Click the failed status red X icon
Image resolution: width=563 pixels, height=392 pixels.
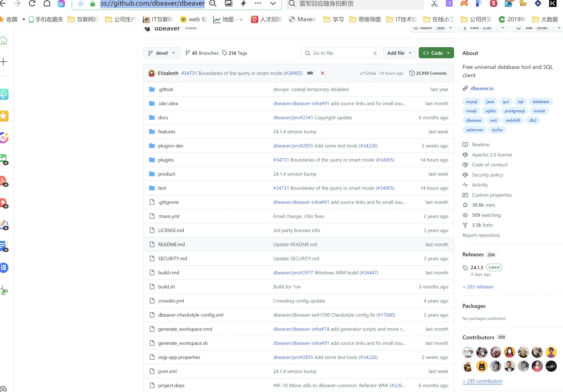[323, 73]
